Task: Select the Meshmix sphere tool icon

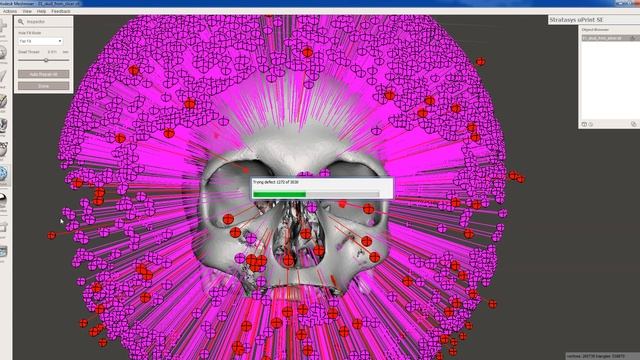Action: pyautogui.click(x=3, y=53)
